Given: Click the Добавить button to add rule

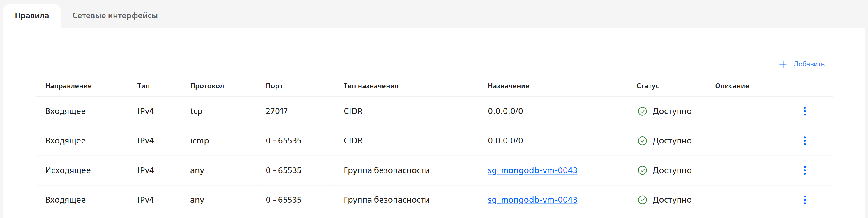Looking at the screenshot, I should tap(808, 64).
